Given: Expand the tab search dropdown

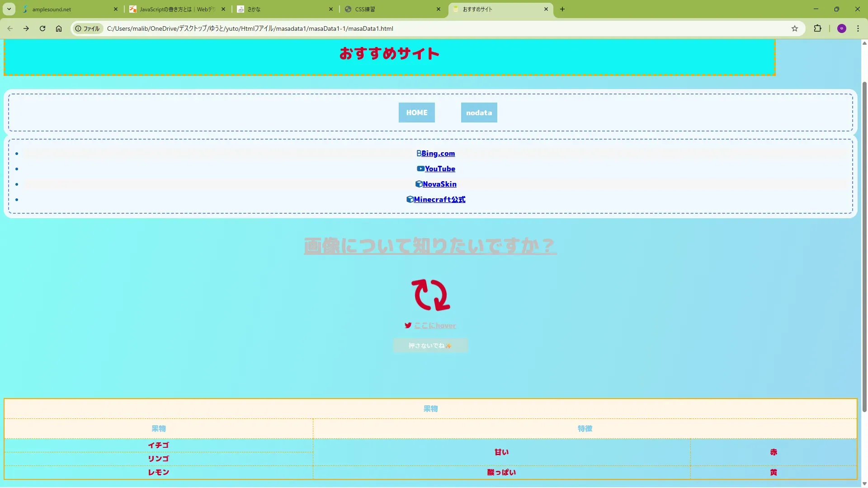Looking at the screenshot, I should 9,9.
